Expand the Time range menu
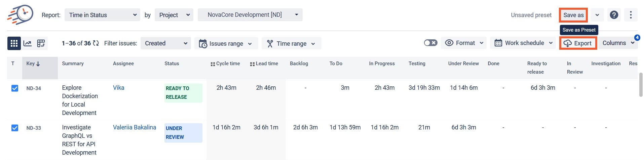 tap(291, 43)
